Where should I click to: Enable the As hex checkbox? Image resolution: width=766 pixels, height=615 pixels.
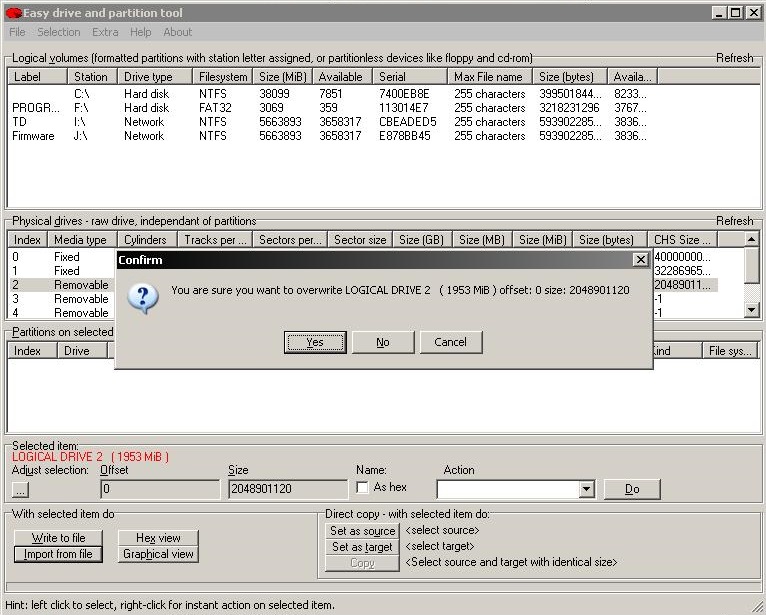[x=363, y=487]
